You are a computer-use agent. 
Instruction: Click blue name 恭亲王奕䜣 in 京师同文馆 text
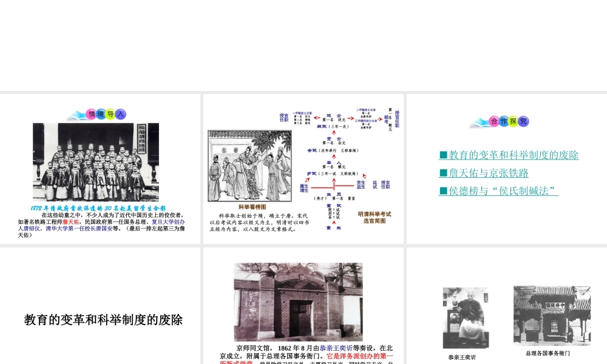(336, 348)
